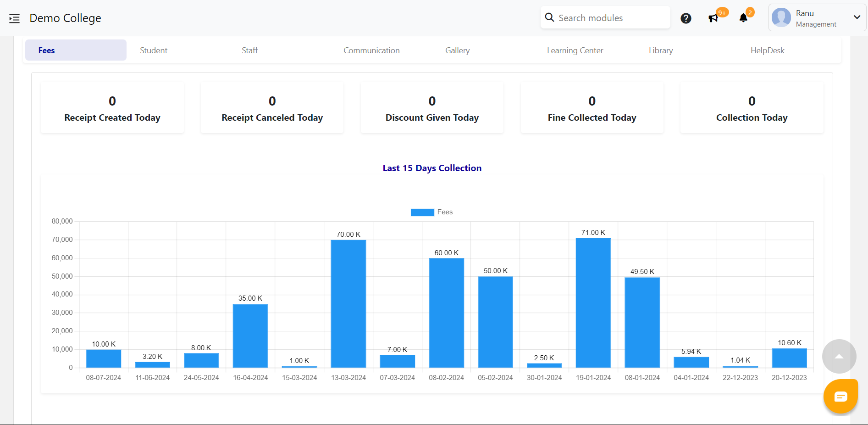The width and height of the screenshot is (868, 425).
Task: Click the 22-12-2023 axis date label
Action: click(740, 378)
